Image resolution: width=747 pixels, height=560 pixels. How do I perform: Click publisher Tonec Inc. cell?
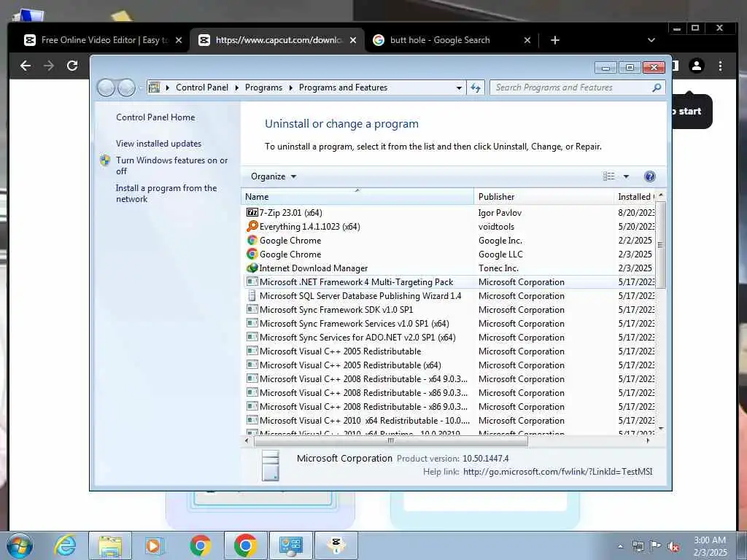click(498, 268)
